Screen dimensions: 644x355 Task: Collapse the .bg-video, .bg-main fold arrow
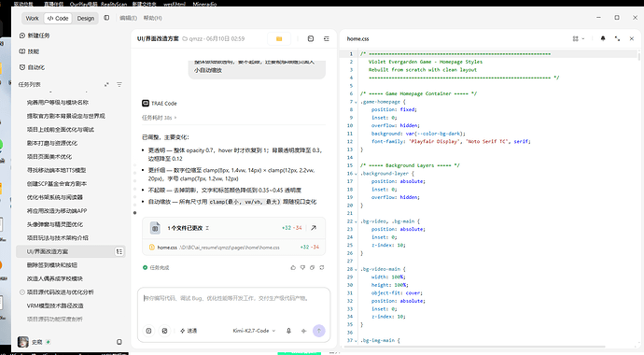pos(357,221)
